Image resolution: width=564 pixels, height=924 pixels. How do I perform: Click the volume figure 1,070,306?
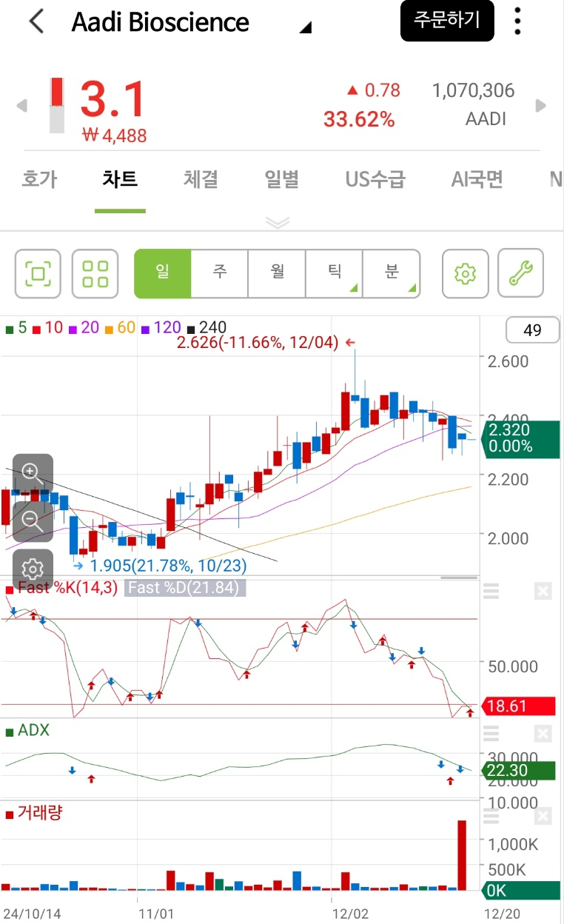[x=474, y=90]
